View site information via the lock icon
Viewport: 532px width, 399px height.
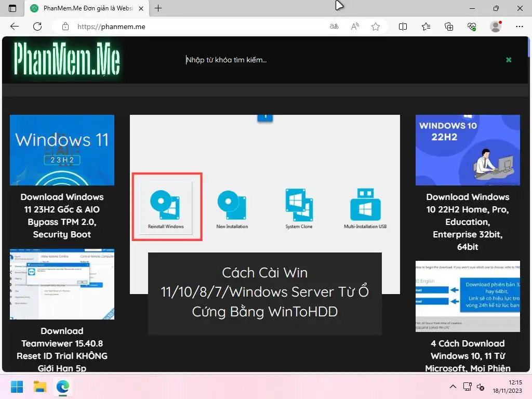(x=65, y=26)
